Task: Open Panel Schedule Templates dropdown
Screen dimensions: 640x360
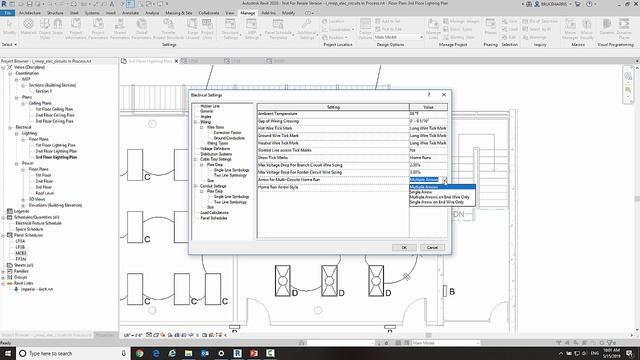Action: tap(279, 28)
